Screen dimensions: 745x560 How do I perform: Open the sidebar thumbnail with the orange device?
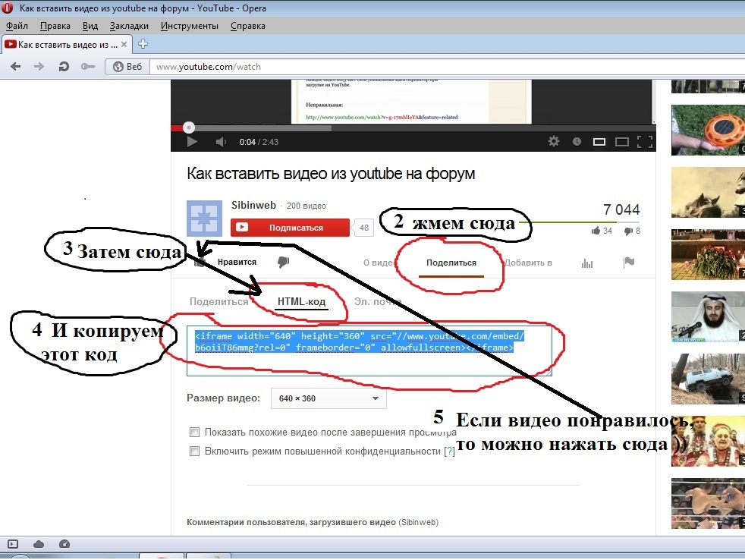point(708,130)
